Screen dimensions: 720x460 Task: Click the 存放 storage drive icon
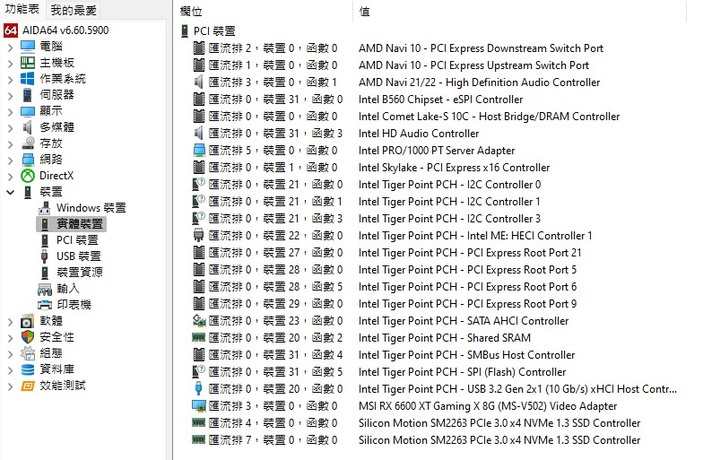tap(28, 143)
